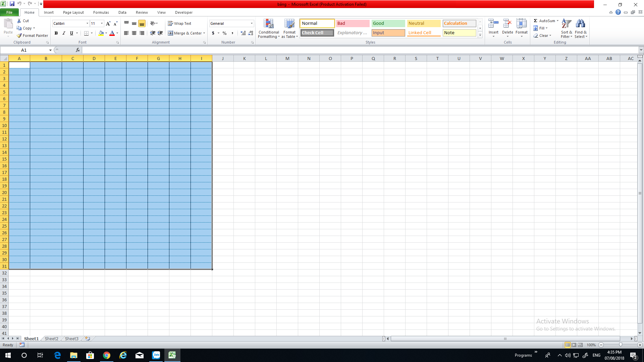Click Format as Table icon
The image size is (644, 362).
pos(289,24)
